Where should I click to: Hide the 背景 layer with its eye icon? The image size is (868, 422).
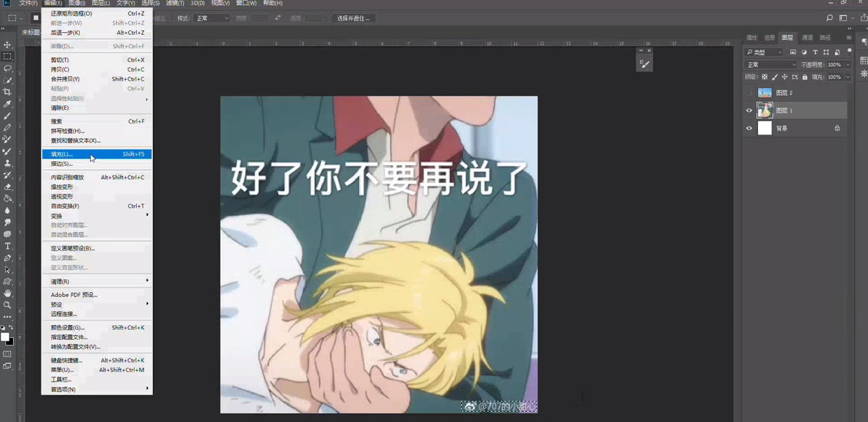click(x=749, y=128)
